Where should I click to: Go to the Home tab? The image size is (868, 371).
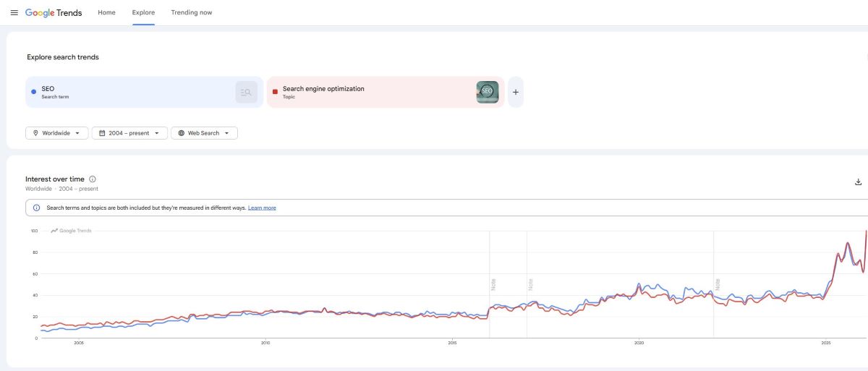tap(106, 12)
